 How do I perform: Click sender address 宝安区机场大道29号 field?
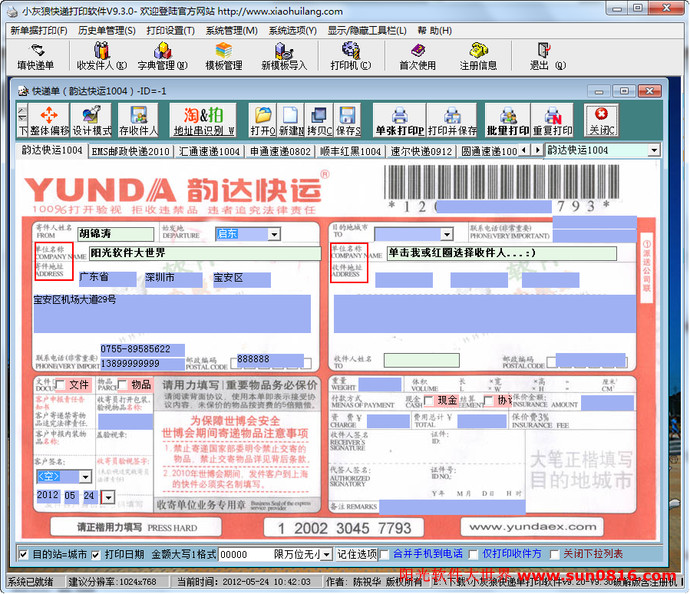[x=172, y=313]
